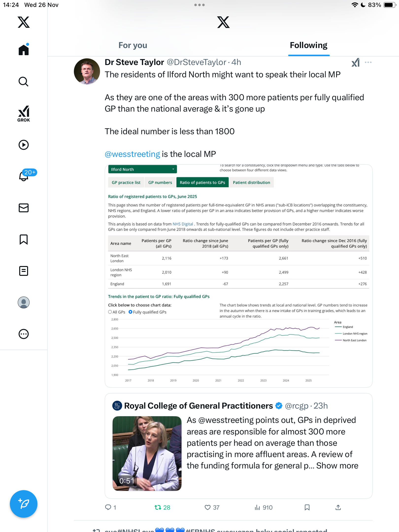Switch to the For you tab
Screen dimensions: 399x532
[133, 45]
